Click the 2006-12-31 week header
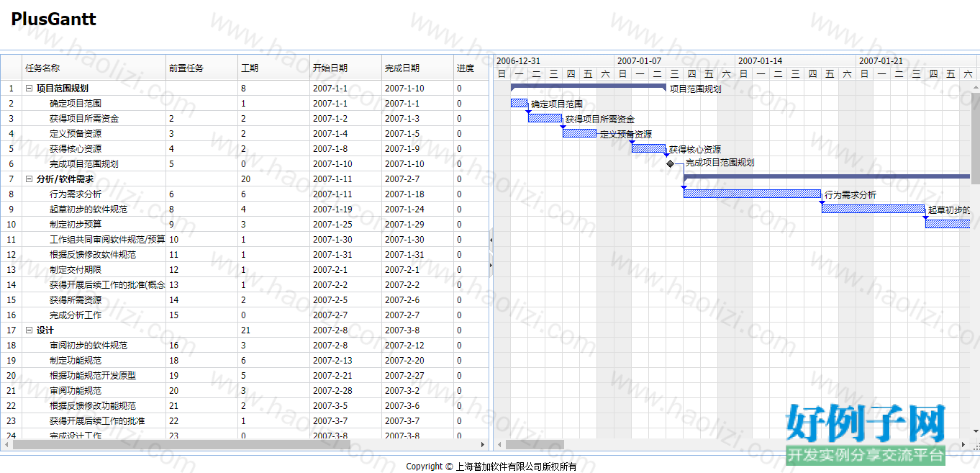This screenshot has height=473, width=980. coord(554,61)
